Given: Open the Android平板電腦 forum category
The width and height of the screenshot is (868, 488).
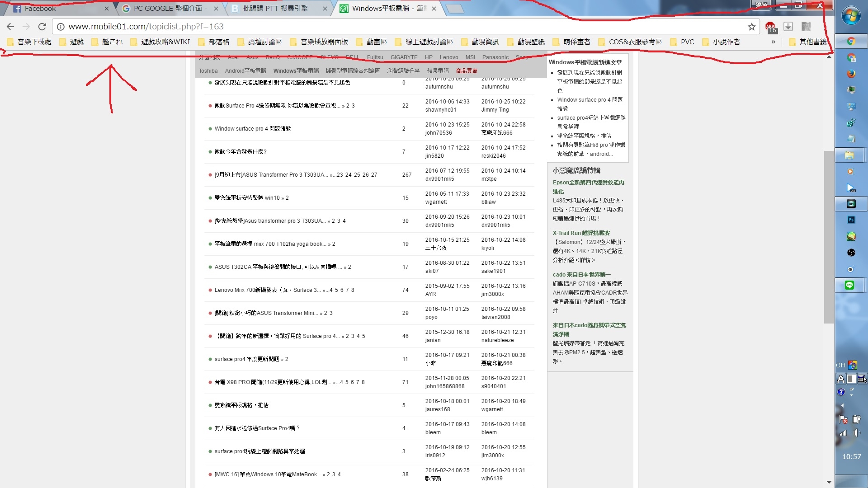Looking at the screenshot, I should [245, 71].
